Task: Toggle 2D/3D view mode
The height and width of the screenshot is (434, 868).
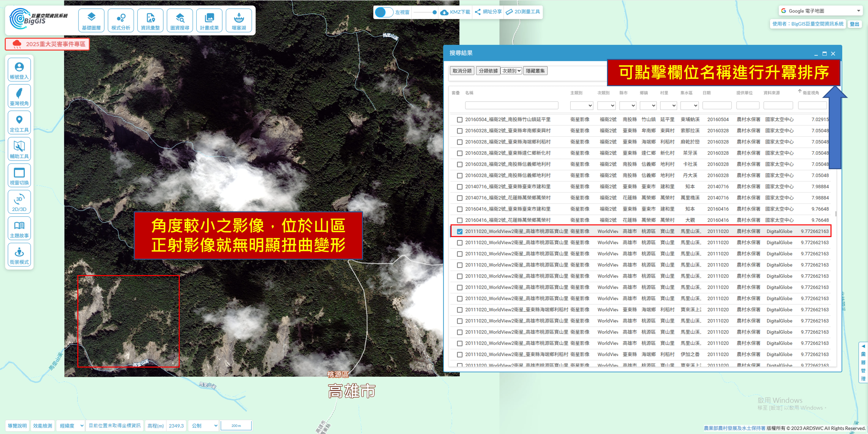Action: (19, 202)
